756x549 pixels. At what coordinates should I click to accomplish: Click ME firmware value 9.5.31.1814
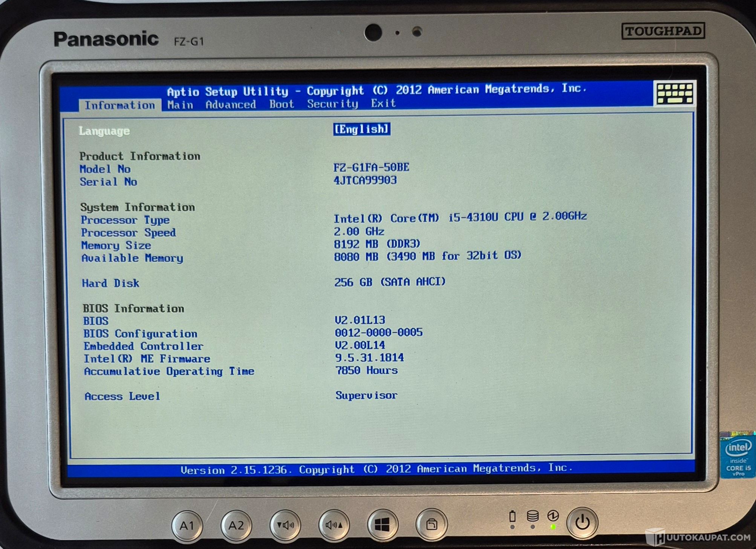click(369, 357)
